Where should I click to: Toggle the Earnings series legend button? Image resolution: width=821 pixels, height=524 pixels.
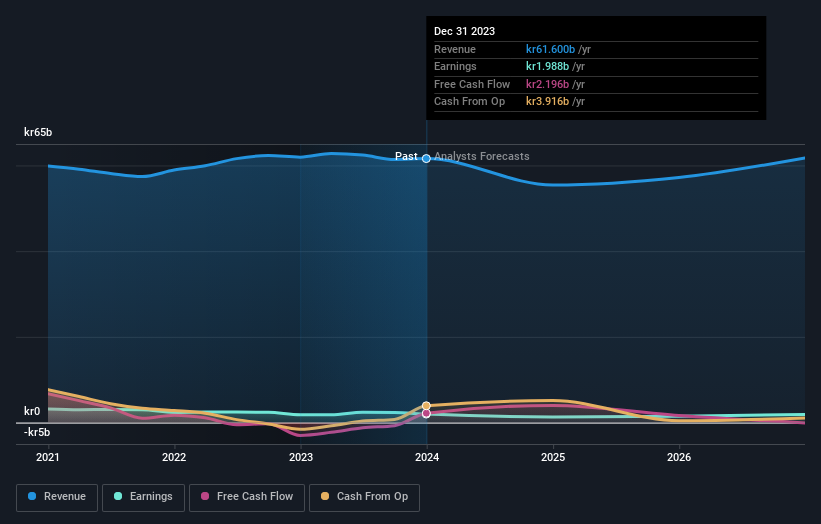click(x=143, y=497)
